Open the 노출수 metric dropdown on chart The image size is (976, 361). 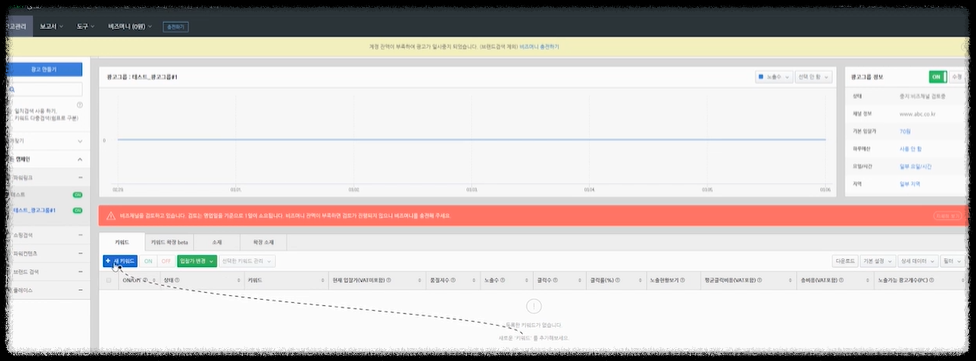774,77
